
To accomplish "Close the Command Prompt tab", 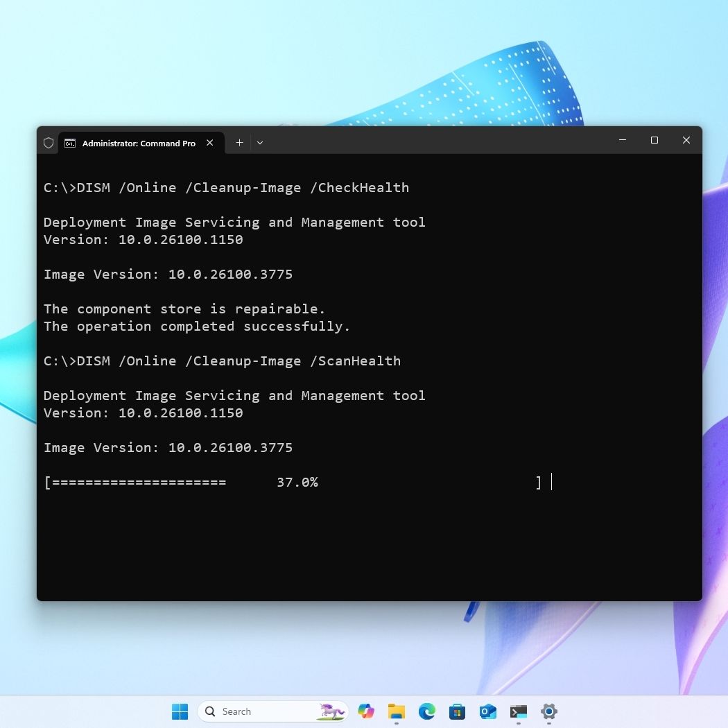I will pos(210,143).
